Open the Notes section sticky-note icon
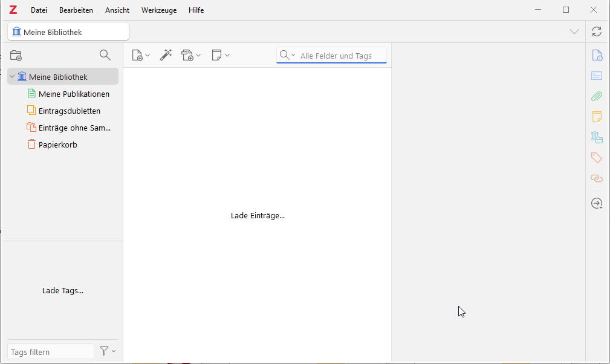Screen dimensions: 610x364 click(x=596, y=117)
